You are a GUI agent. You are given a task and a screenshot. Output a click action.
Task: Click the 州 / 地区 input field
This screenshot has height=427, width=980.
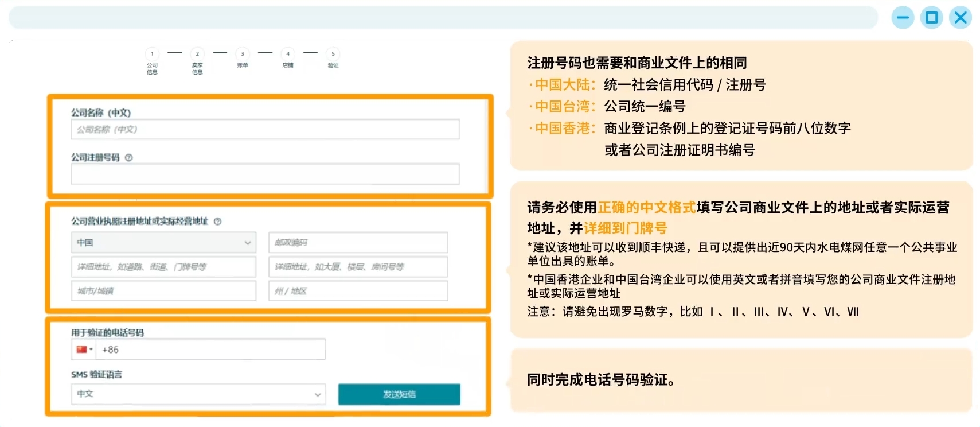(358, 291)
